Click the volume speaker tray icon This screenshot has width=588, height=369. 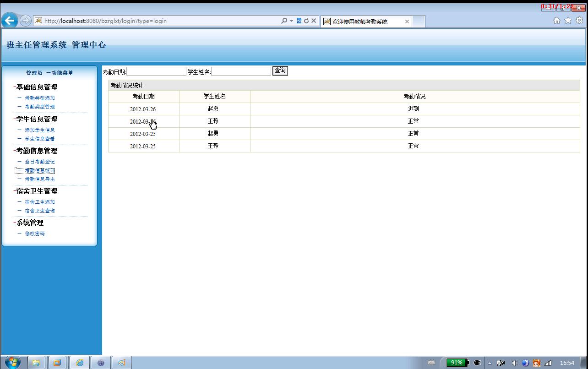click(x=514, y=363)
